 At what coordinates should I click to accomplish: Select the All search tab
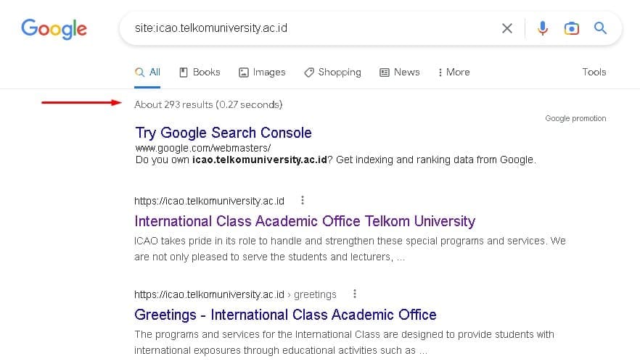(147, 73)
